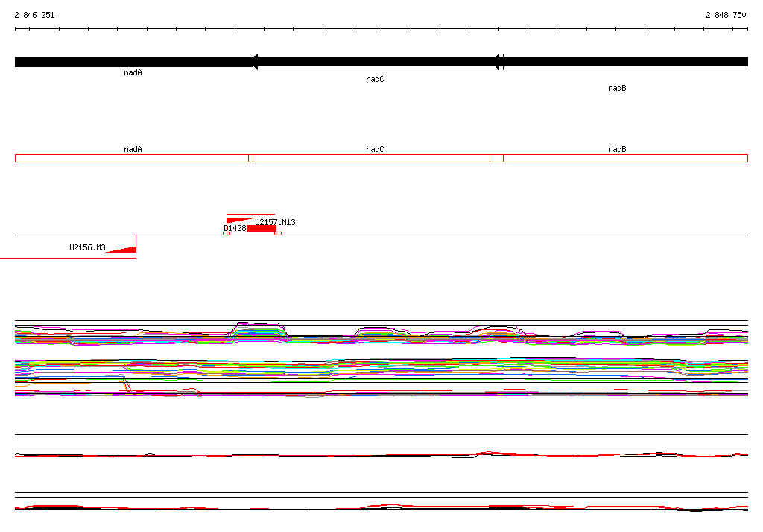Click nadB label under the black arrow
The height and width of the screenshot is (532, 763).
617,88
